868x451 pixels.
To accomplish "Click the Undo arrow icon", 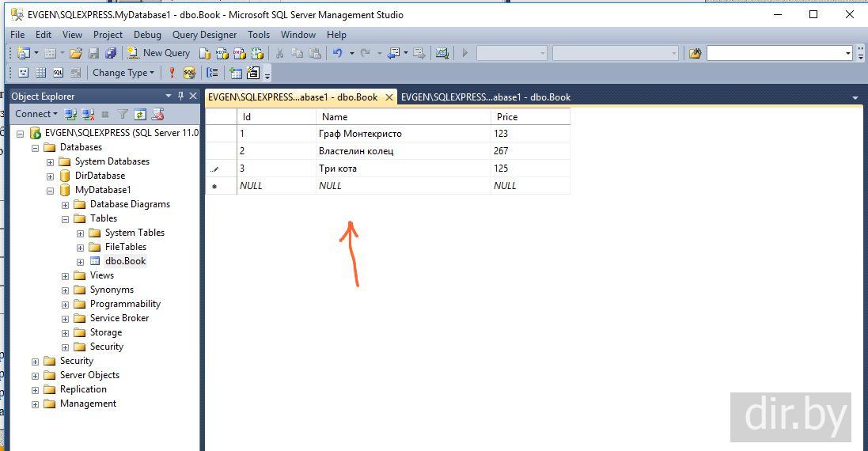I will 338,53.
